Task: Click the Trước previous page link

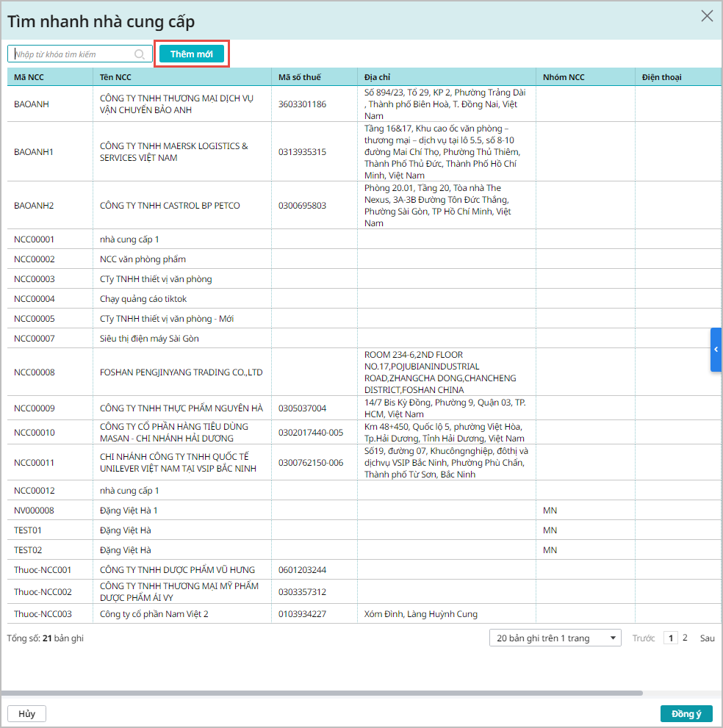Action: pyautogui.click(x=644, y=638)
